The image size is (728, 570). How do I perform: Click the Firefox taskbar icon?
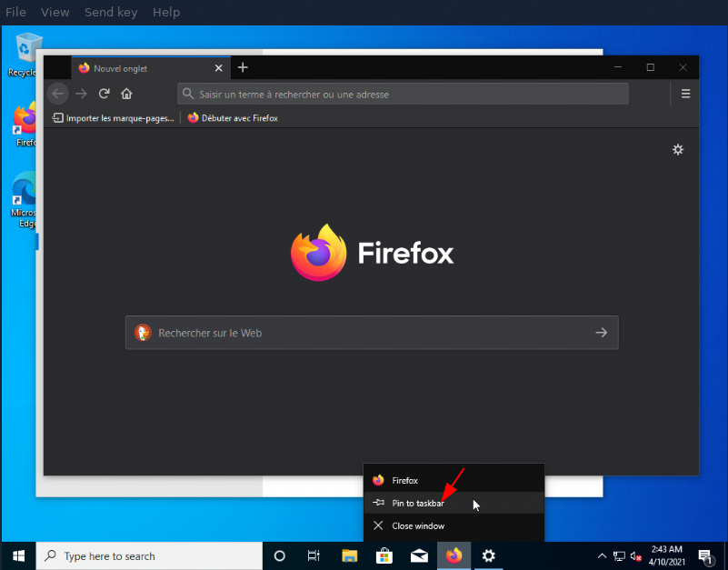click(x=454, y=555)
